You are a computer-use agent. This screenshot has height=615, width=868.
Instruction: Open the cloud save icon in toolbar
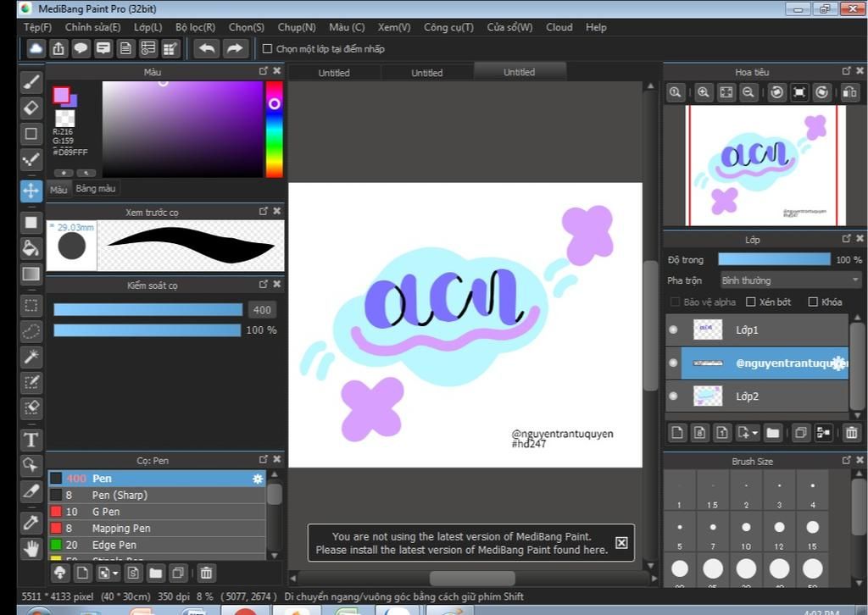click(36, 48)
